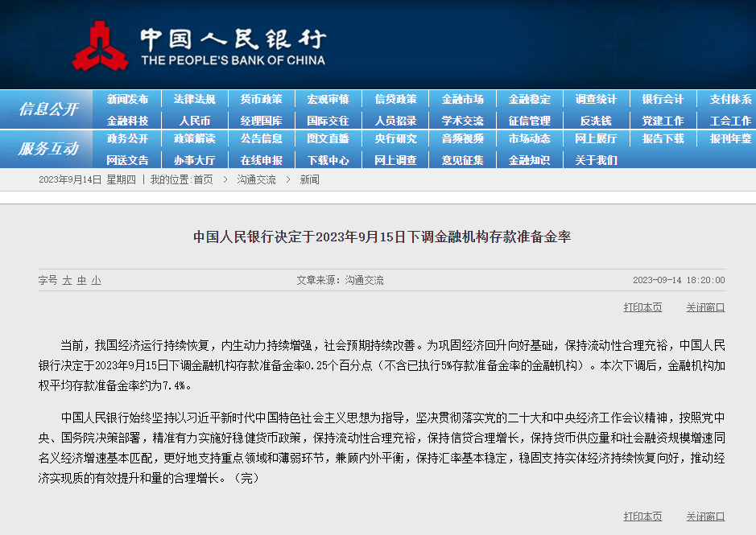Click the date 2023年9月14日 星期四

click(87, 179)
